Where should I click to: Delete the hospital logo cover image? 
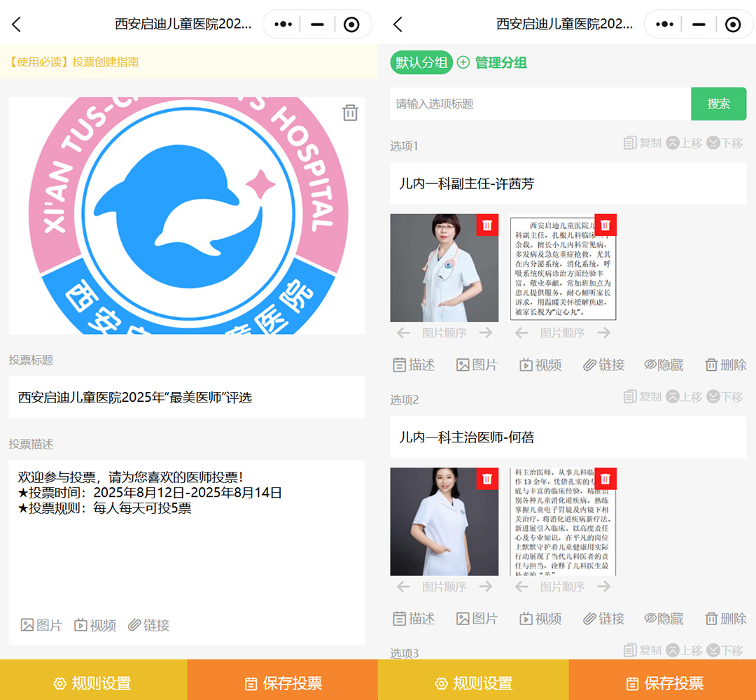(x=350, y=113)
